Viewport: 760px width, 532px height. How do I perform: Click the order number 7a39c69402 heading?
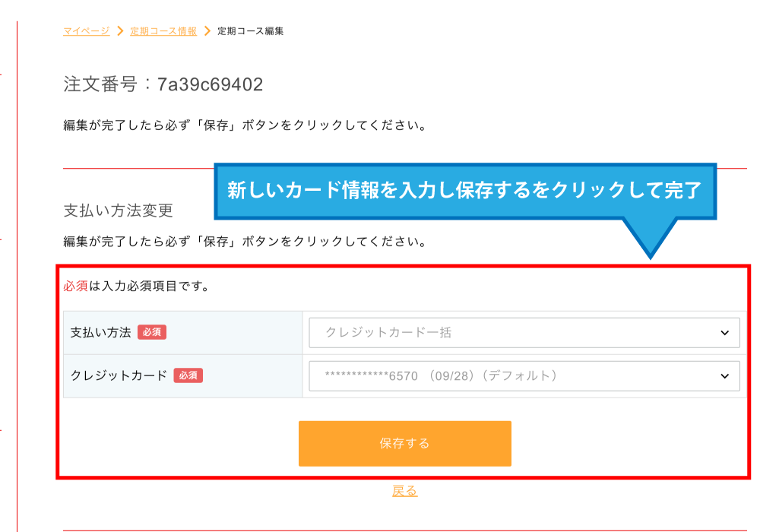163,84
